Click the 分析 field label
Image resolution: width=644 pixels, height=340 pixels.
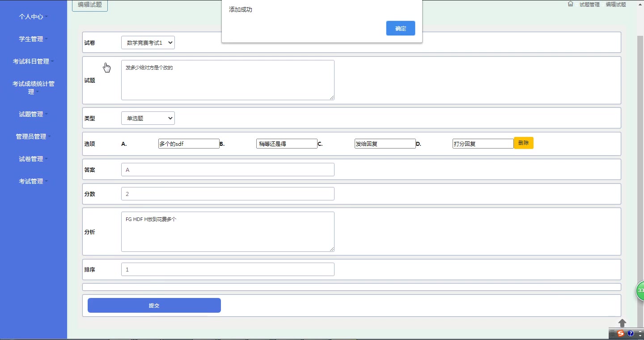click(90, 232)
